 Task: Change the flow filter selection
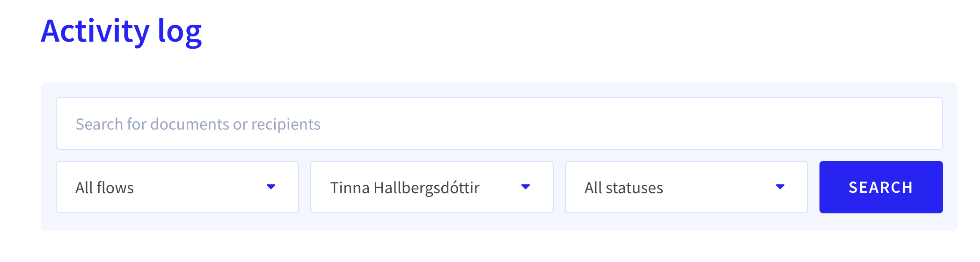tap(177, 187)
